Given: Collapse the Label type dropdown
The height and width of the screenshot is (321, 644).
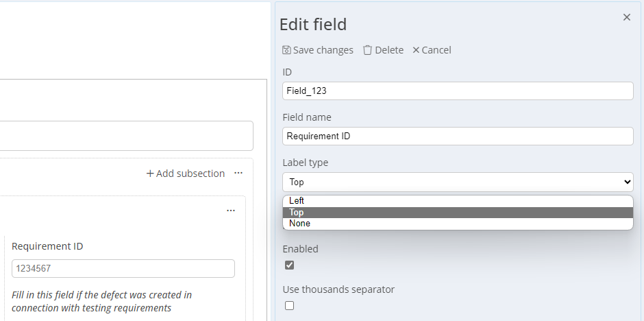Looking at the screenshot, I should (458, 182).
